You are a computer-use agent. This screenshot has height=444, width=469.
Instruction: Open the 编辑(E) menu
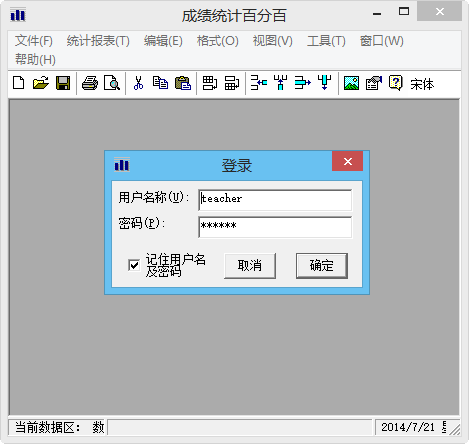pyautogui.click(x=163, y=41)
